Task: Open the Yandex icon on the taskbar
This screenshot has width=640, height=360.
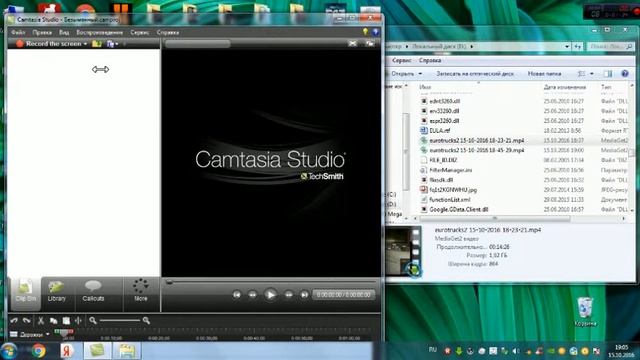Action: click(x=67, y=351)
